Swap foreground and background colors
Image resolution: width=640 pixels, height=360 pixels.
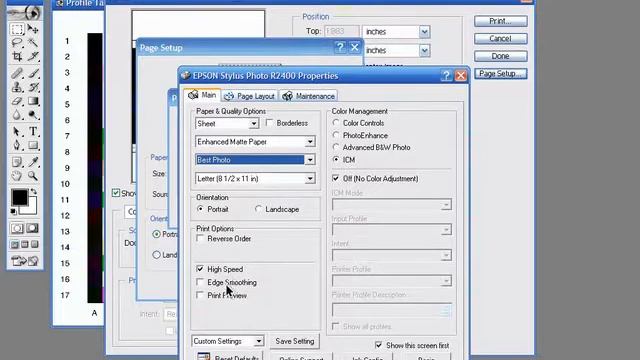tap(34, 191)
